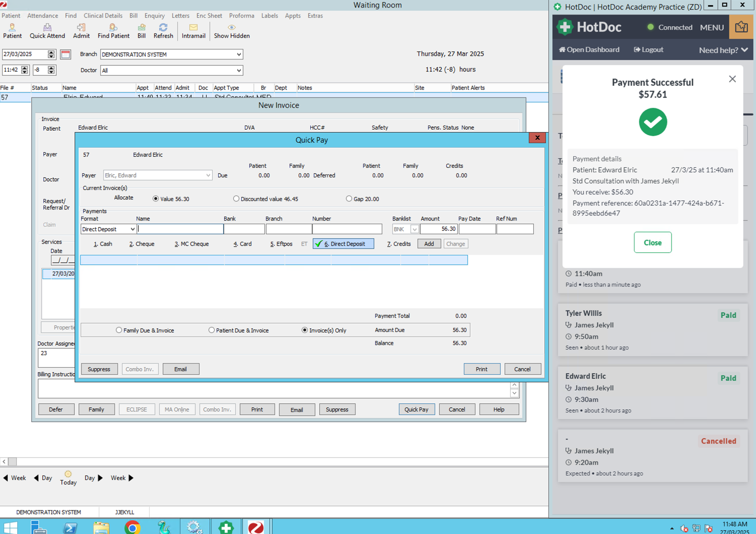Open Google Chrome from the taskbar
756x534 pixels.
tap(132, 527)
